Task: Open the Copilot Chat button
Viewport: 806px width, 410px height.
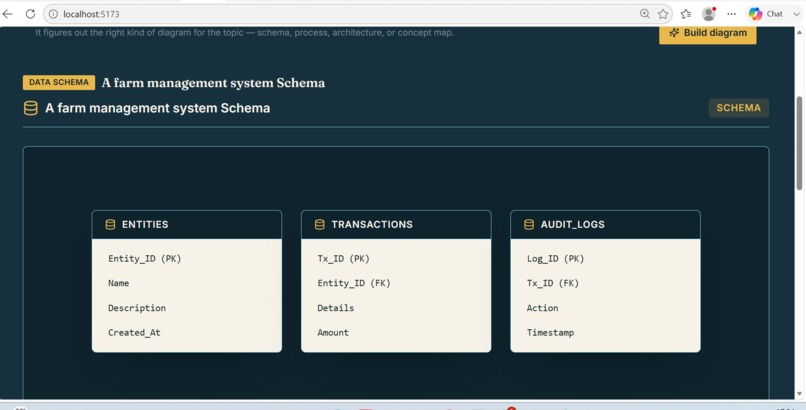Action: (765, 14)
